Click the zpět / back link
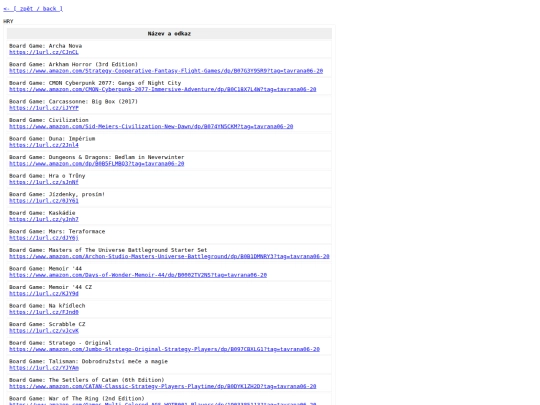Screen dimensions: 540x405 33,9
